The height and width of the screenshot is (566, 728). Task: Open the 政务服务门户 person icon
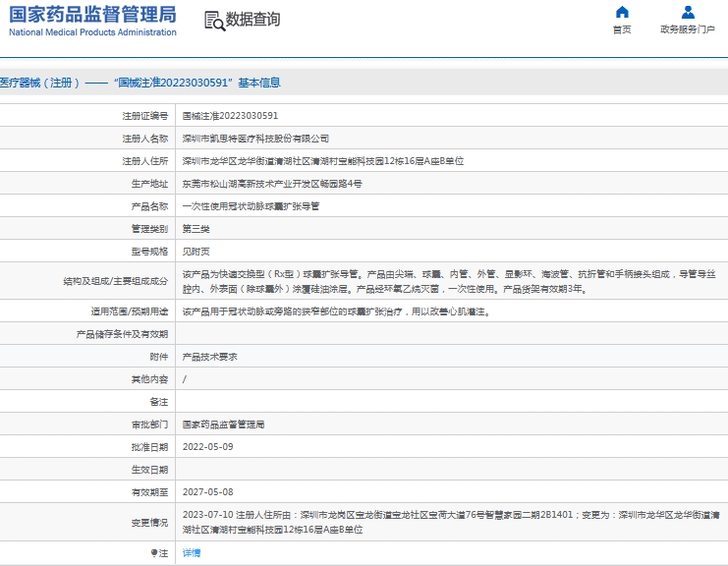click(688, 12)
